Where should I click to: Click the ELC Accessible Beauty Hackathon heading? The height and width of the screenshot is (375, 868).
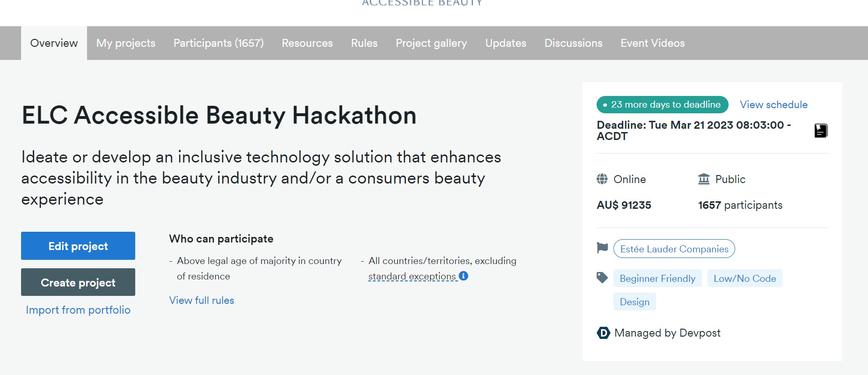(x=219, y=115)
